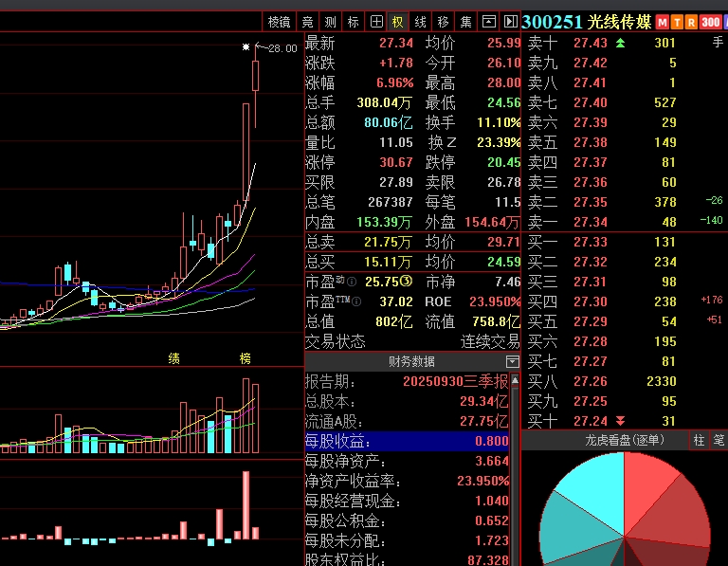Click the orange R badge icon
Image resolution: width=728 pixels, height=566 pixels.
(x=692, y=23)
